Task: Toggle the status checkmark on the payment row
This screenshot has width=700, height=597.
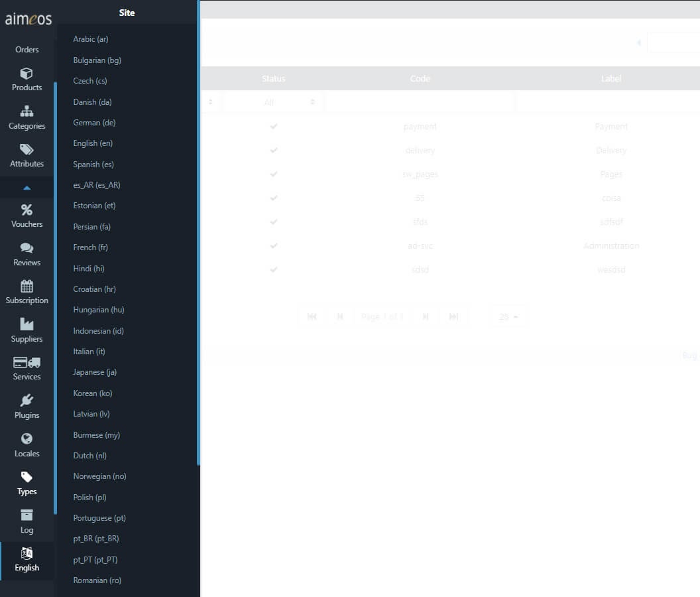Action: (274, 126)
